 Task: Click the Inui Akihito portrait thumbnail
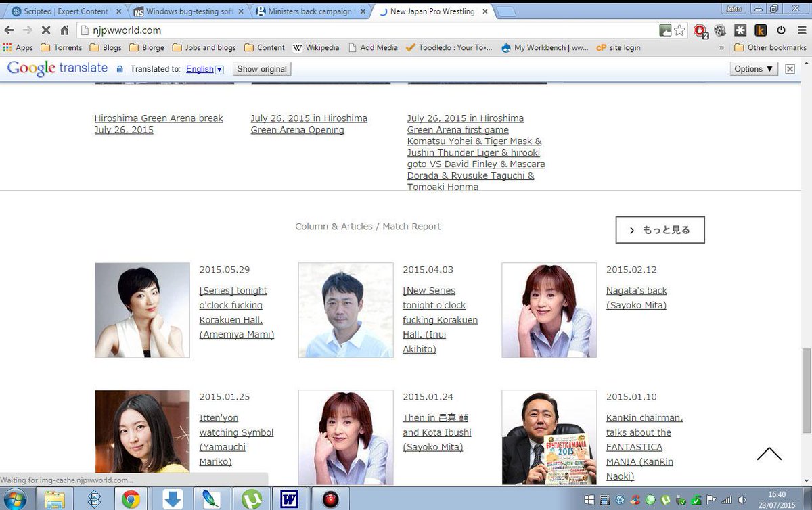(346, 310)
